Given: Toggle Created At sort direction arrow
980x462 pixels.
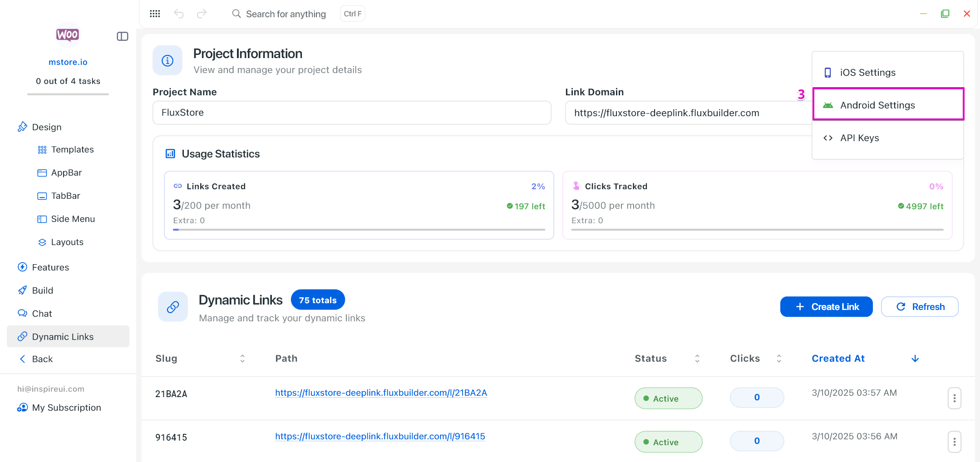Looking at the screenshot, I should [x=915, y=359].
